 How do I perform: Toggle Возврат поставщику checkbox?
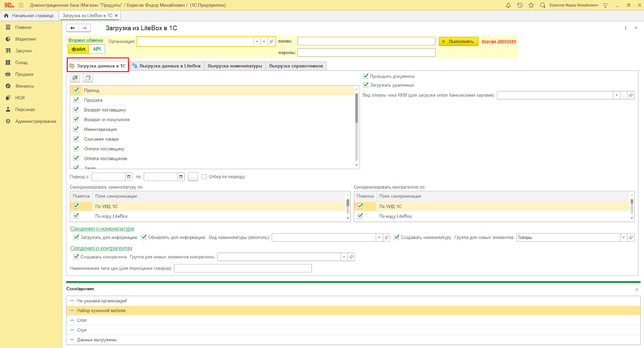pos(76,109)
